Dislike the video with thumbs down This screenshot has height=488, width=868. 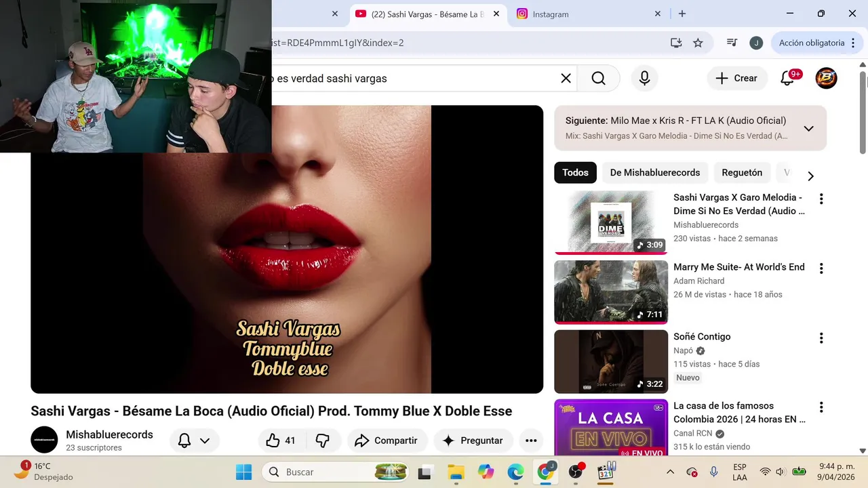[x=323, y=441]
